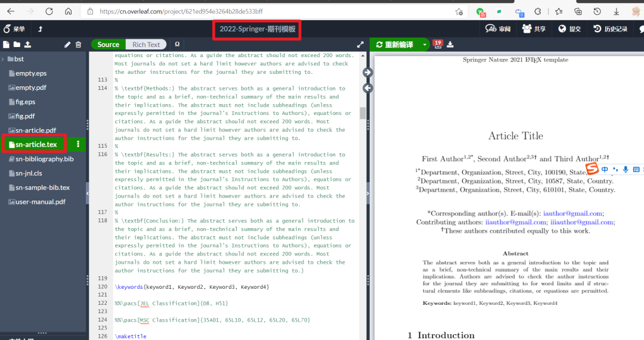Image resolution: width=644 pixels, height=340 pixels.
Task: Switch editor to Rich Text mode
Action: coord(146,45)
